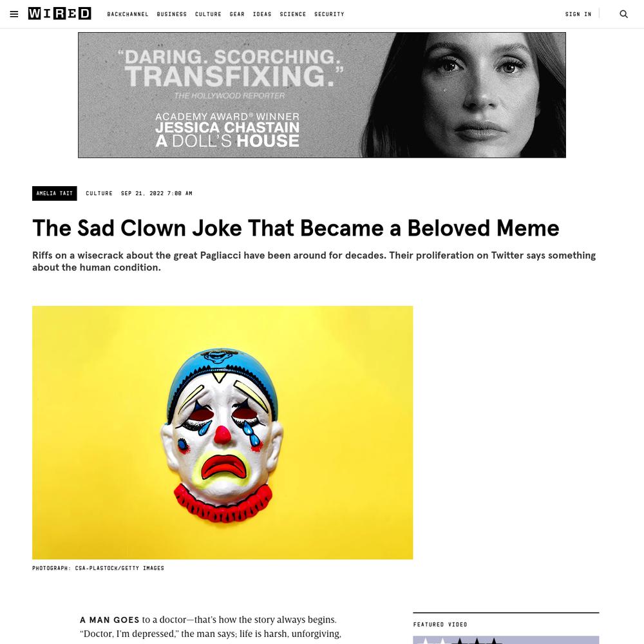Go to the Security section
This screenshot has width=644, height=644.
click(x=329, y=14)
